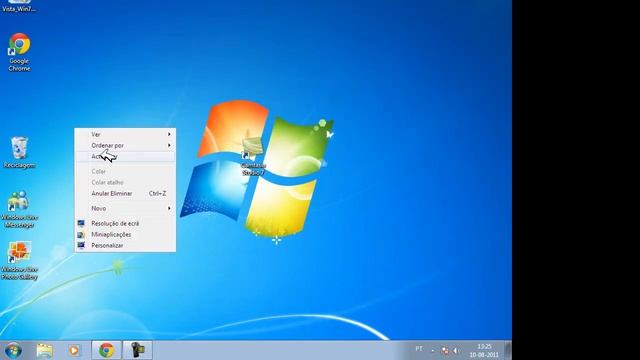640x360 pixels.
Task: Expand the Ordenar por submenu
Action: coord(125,145)
